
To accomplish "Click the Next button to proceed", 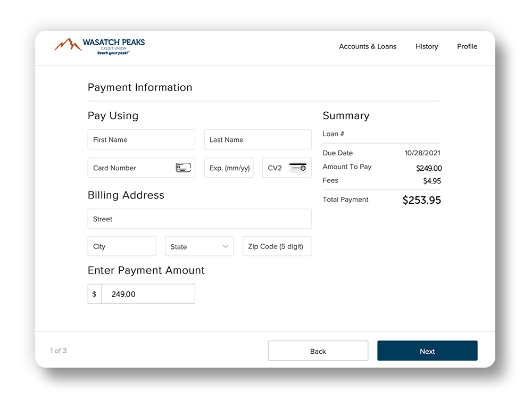I will [427, 351].
